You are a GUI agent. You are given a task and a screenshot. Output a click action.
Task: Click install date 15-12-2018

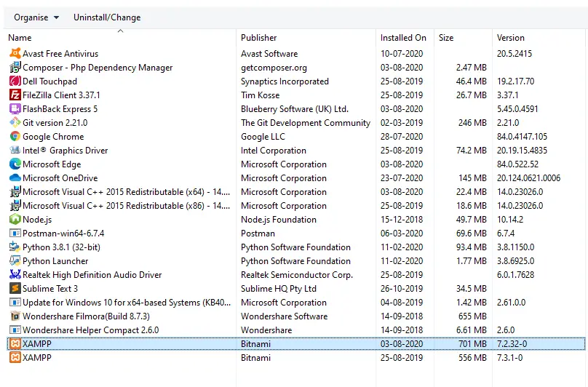pos(402,220)
